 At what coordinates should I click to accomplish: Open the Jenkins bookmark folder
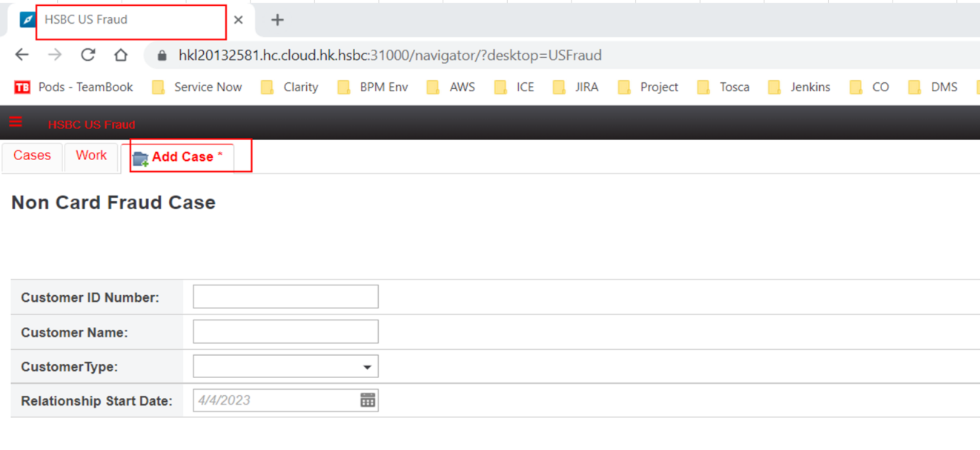point(799,87)
